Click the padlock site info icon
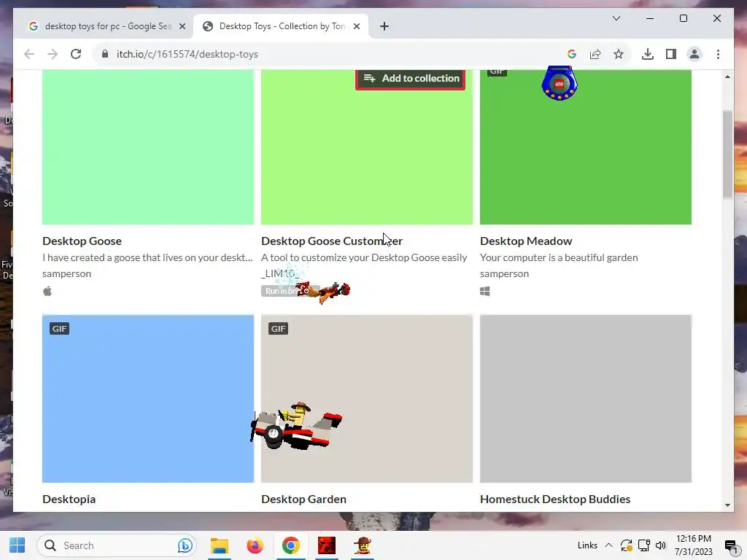This screenshot has width=747, height=560. pos(105,54)
